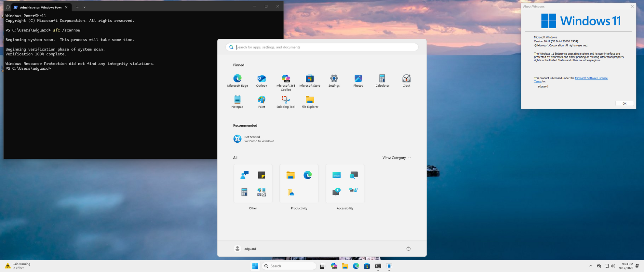
Task: Launch Outlook from pinned apps
Action: 262,81
